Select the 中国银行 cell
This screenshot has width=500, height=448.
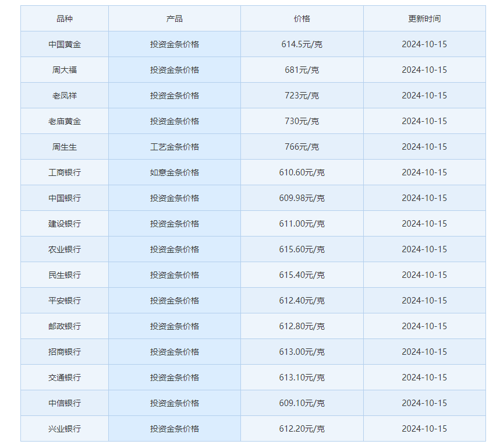click(65, 198)
